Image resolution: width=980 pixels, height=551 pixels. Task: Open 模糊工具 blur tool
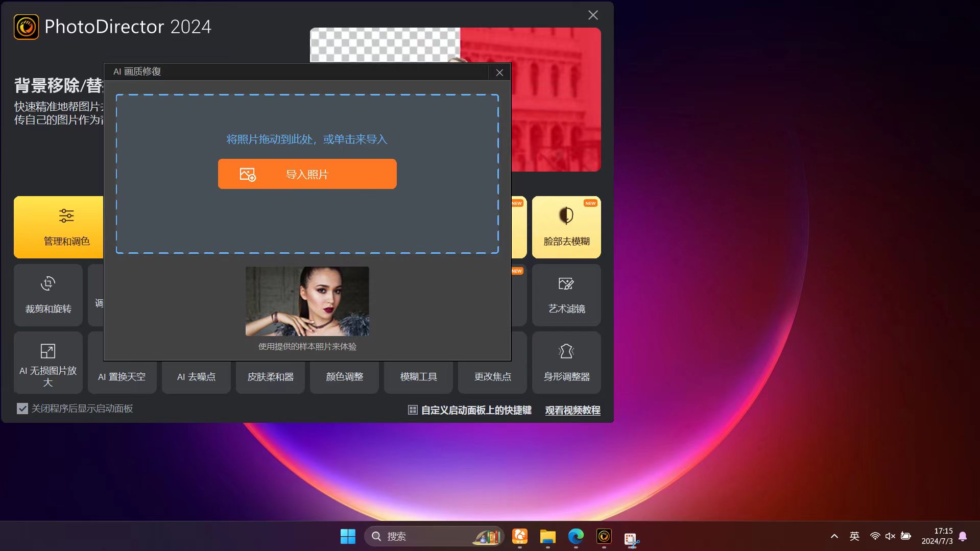pos(418,377)
